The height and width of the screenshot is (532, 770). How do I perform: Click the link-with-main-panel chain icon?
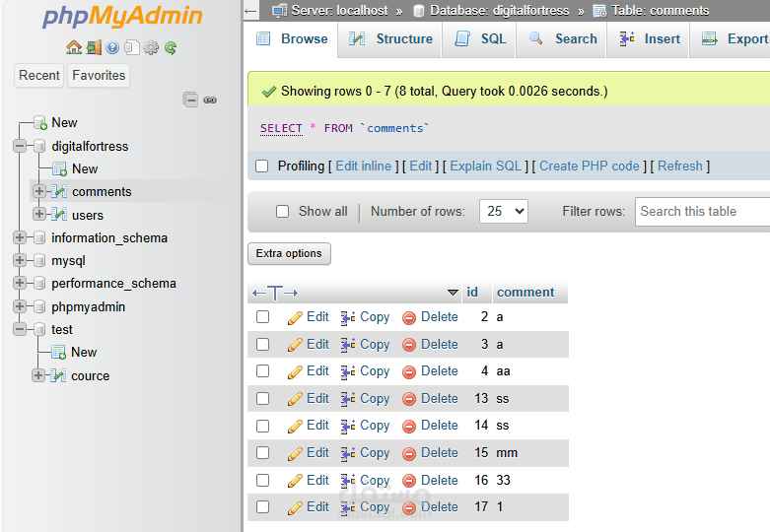[210, 100]
